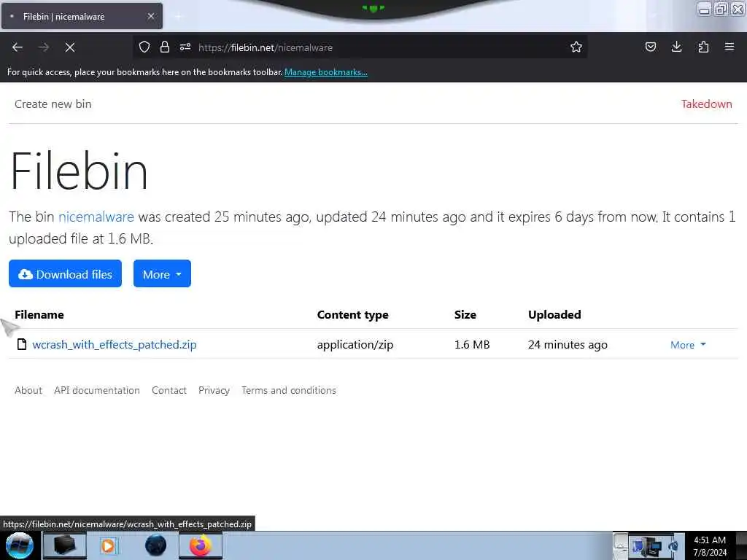This screenshot has height=560, width=747.
Task: Open the black folder taskbar icon
Action: (65, 545)
